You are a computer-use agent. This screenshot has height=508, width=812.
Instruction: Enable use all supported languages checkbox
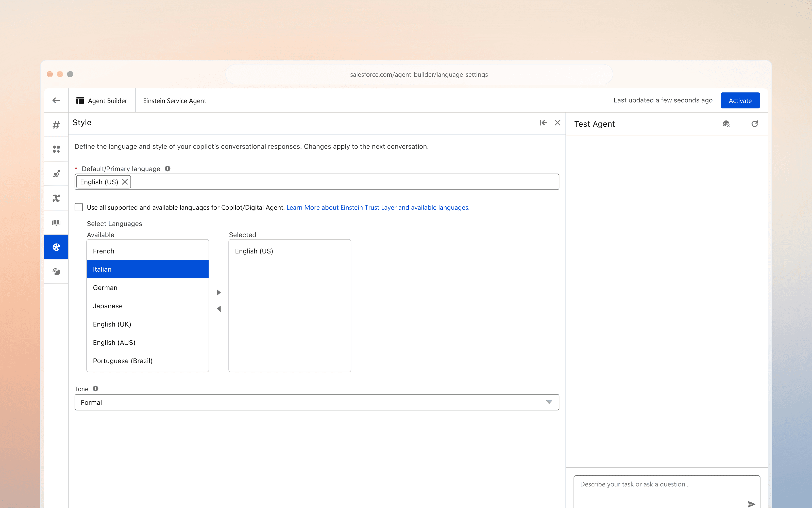[78, 207]
